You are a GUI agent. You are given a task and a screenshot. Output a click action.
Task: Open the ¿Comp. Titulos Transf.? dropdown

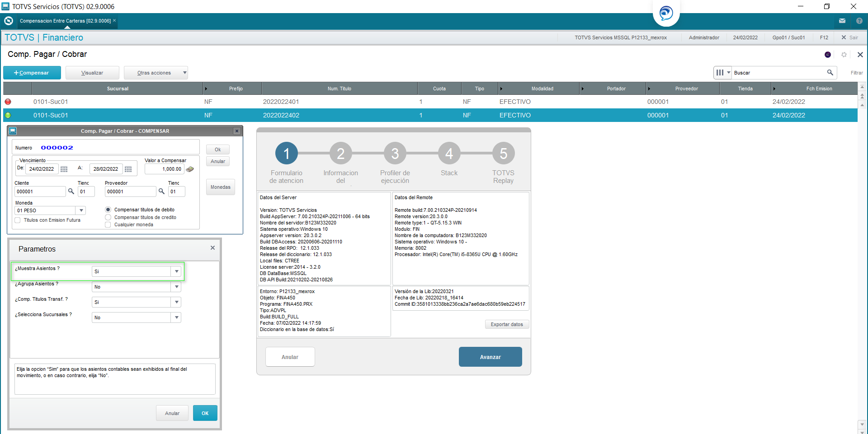pos(176,302)
